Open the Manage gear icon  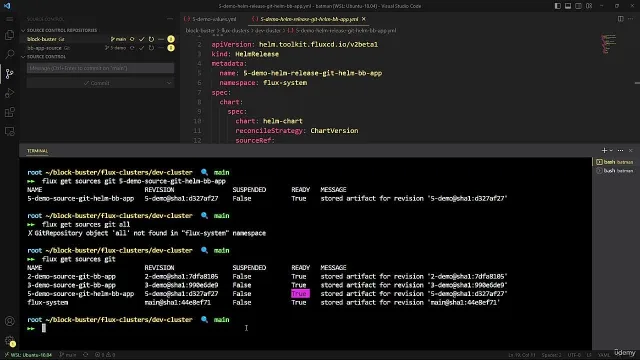pyautogui.click(x=9, y=340)
